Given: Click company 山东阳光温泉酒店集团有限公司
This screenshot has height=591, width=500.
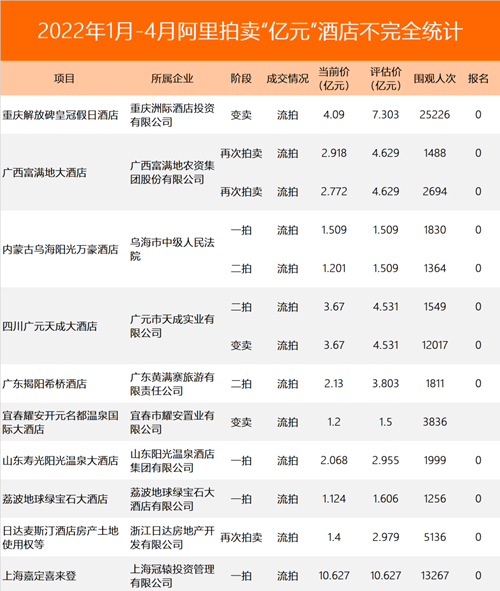Looking at the screenshot, I should click(172, 461).
